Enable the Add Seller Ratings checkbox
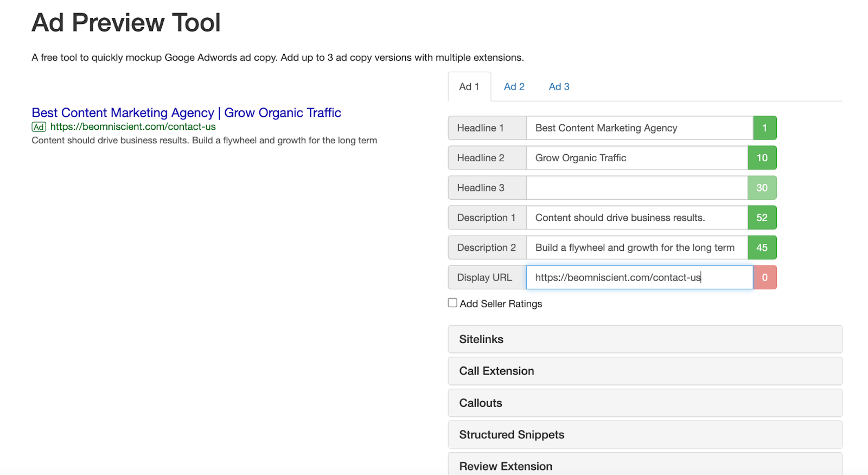868x475 pixels. (452, 303)
